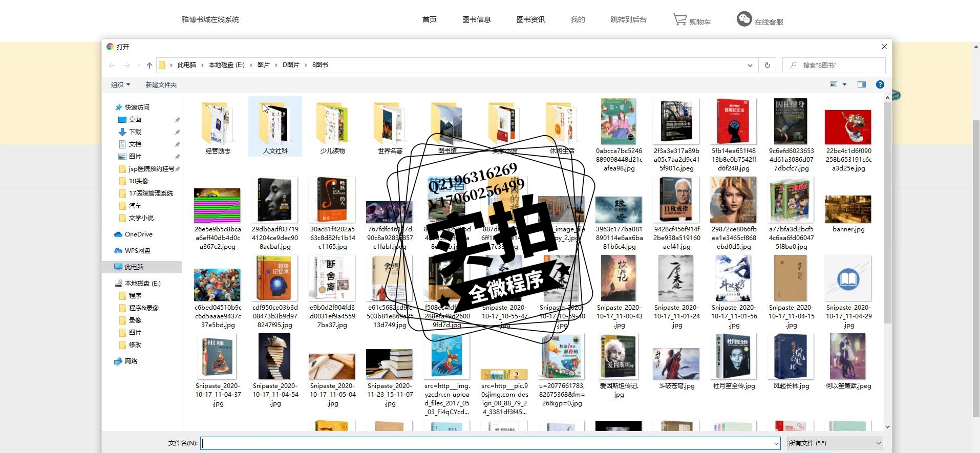Click 此电脑 in the address breadcrumb
Viewport: 980px width, 453px height.
pos(187,65)
